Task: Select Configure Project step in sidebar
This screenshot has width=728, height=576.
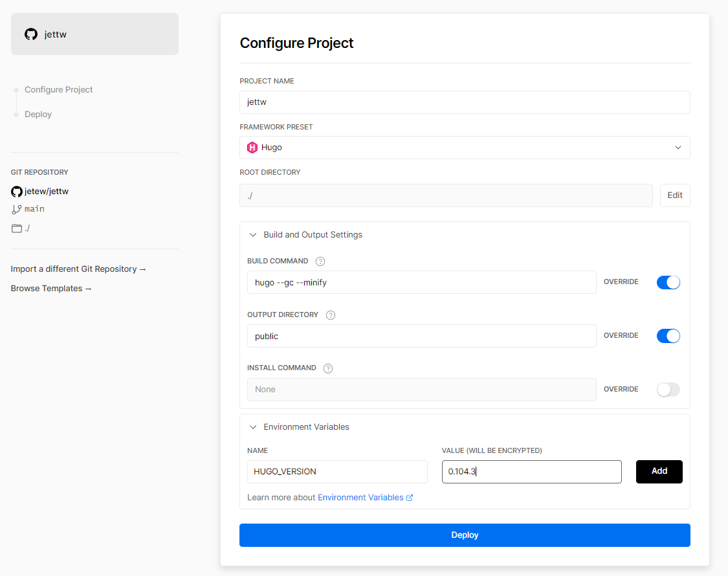Action: click(x=58, y=90)
